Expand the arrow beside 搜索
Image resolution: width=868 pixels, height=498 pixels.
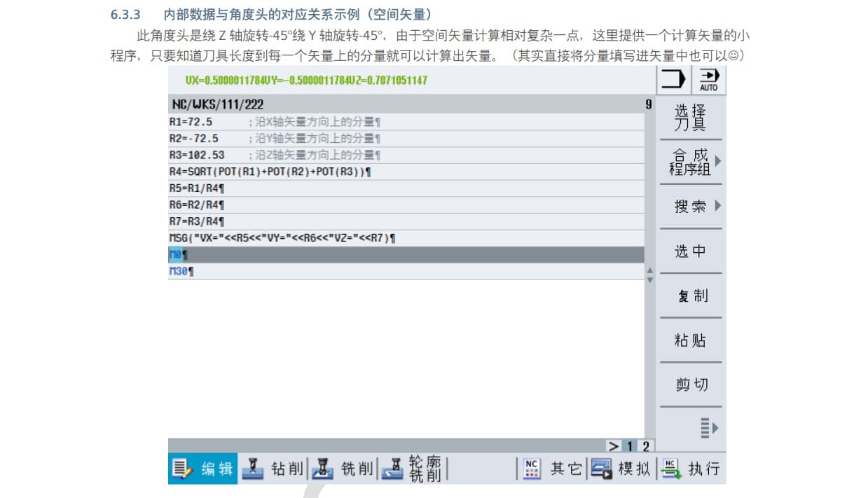[717, 207]
